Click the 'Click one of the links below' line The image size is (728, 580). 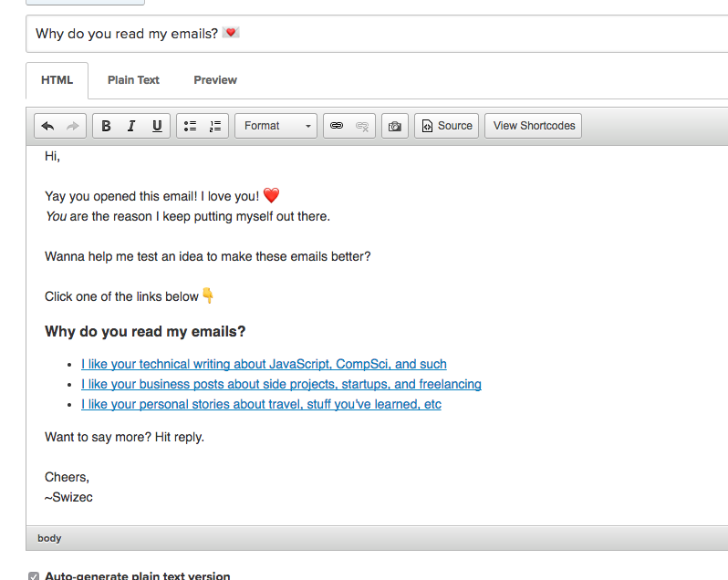[129, 296]
